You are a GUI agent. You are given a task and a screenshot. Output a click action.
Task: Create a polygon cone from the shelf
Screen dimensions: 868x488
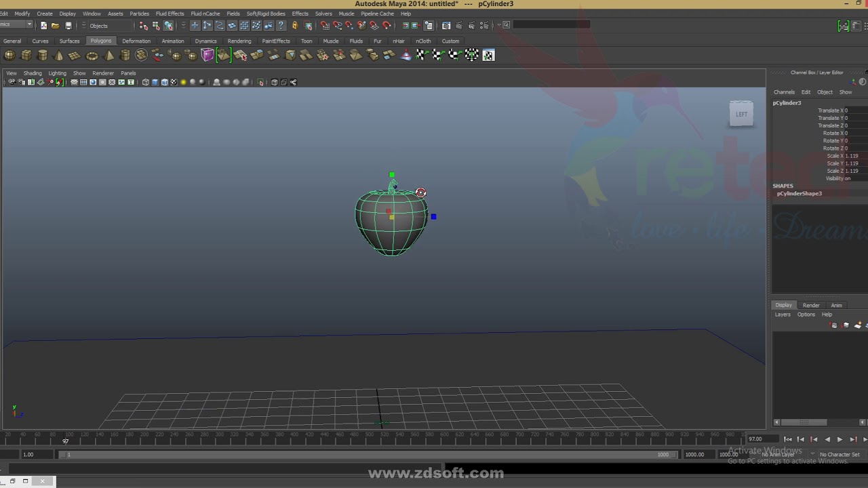58,56
